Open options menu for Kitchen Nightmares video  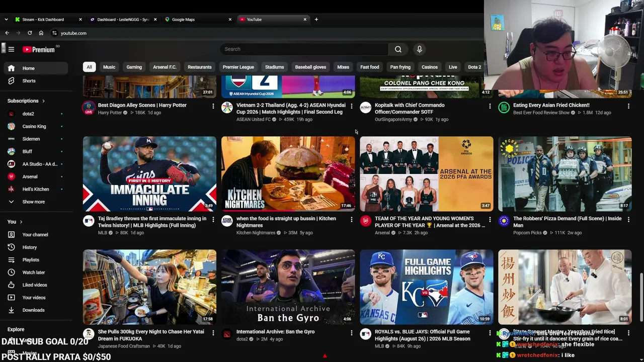351,219
